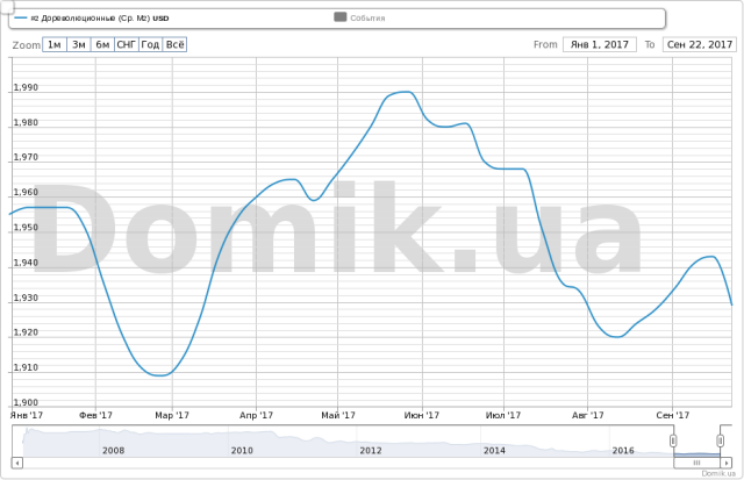Viewport: 744px width, 480px height.
Task: Click the 1,910 y-axis value
Action: coord(26,367)
